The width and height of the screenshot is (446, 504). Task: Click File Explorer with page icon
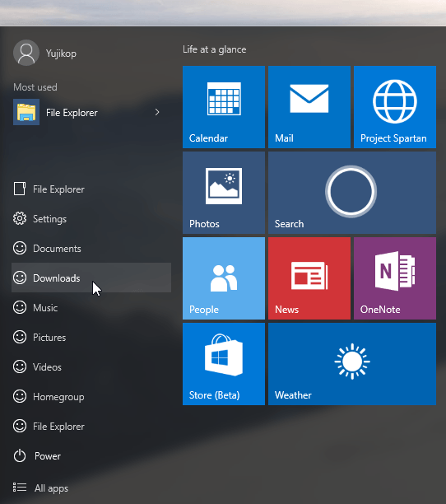click(x=91, y=189)
